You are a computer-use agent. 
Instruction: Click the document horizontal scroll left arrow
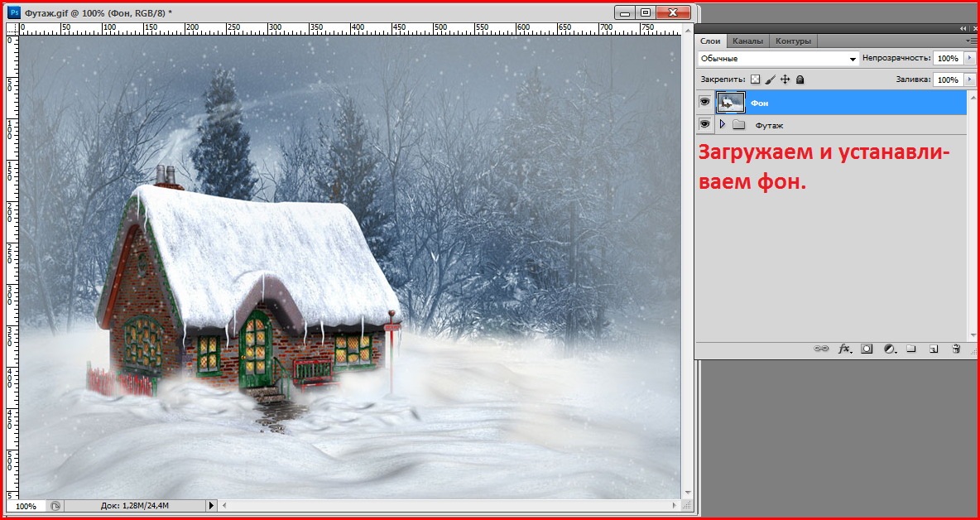coord(226,506)
